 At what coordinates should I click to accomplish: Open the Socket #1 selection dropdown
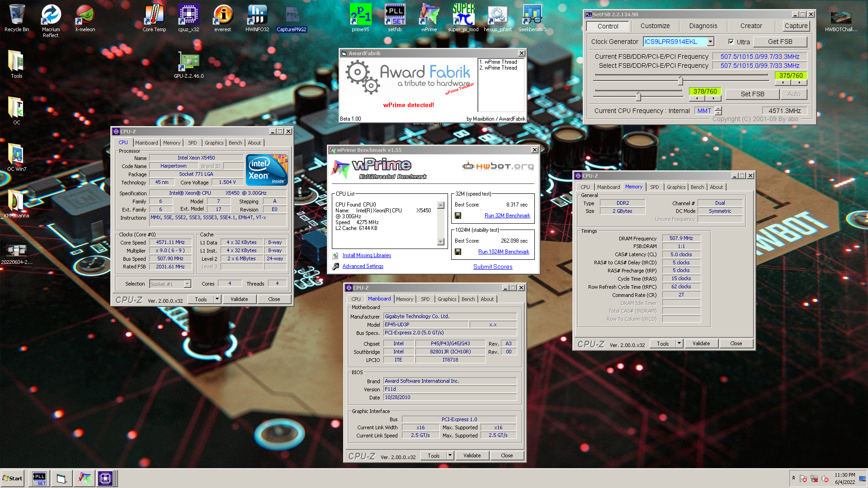(187, 284)
